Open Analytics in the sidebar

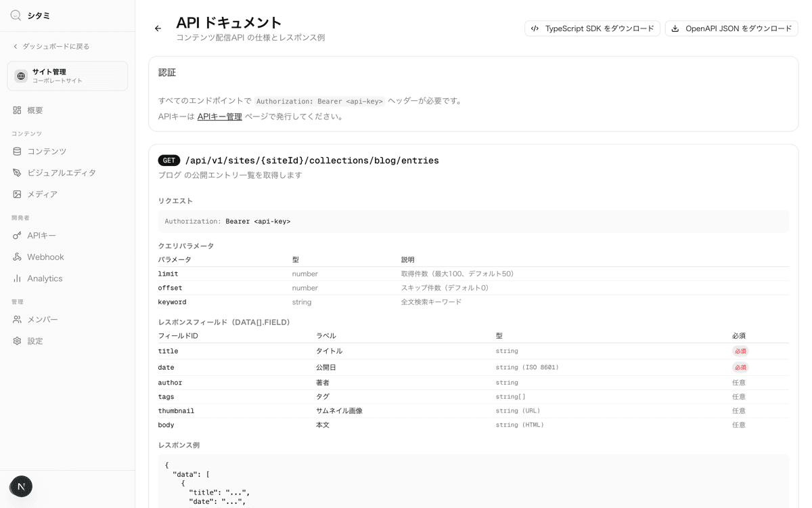coord(68,278)
